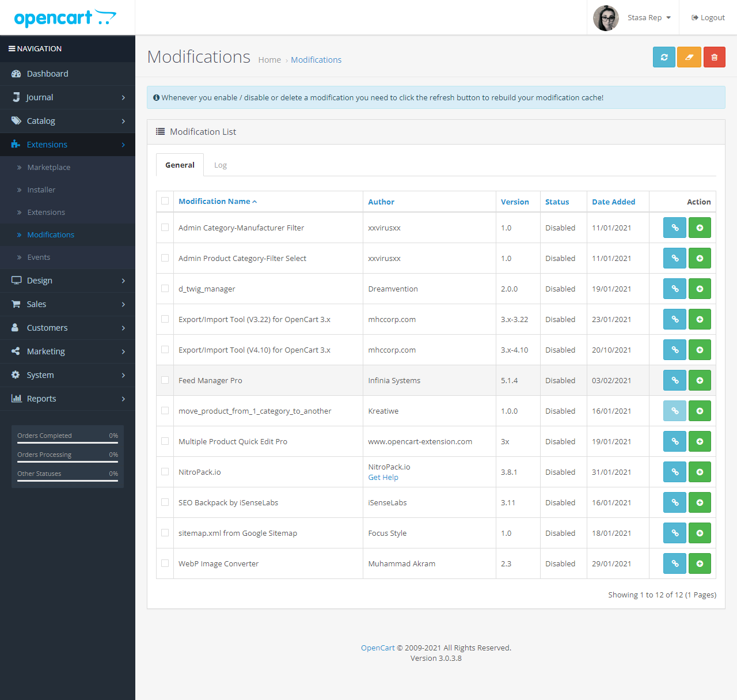Tick checkbox for Export/Import Tool (V3.22)
This screenshot has width=737, height=700.
(x=165, y=319)
